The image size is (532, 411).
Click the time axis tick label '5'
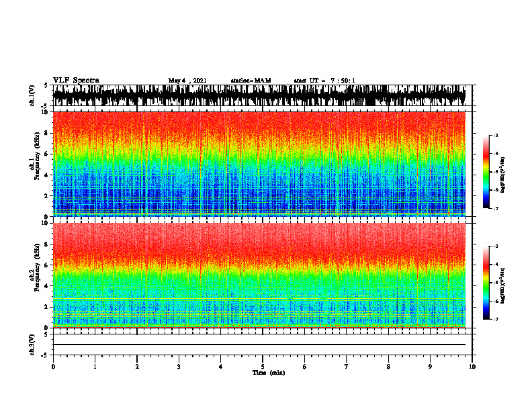click(x=263, y=367)
